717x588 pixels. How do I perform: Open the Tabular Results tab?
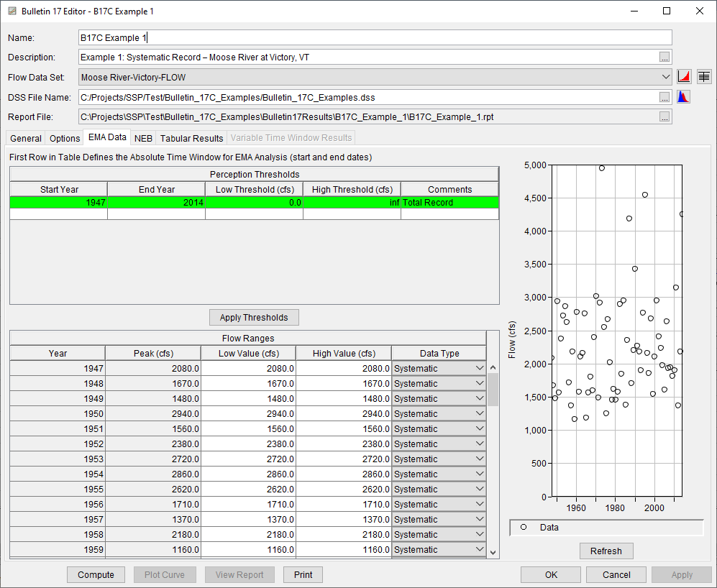[191, 138]
